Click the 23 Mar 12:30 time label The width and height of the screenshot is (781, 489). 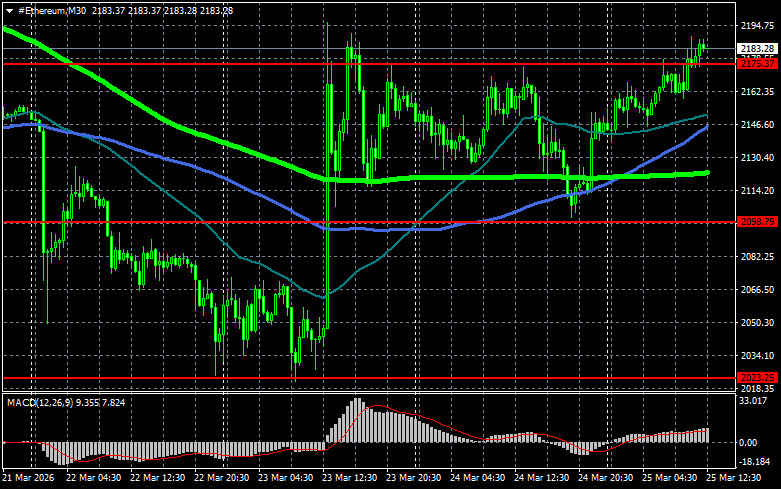(x=350, y=478)
